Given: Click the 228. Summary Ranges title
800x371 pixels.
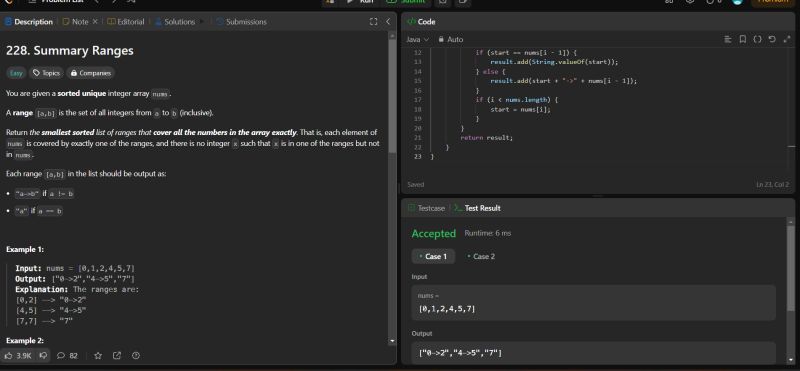Looking at the screenshot, I should tap(70, 51).
